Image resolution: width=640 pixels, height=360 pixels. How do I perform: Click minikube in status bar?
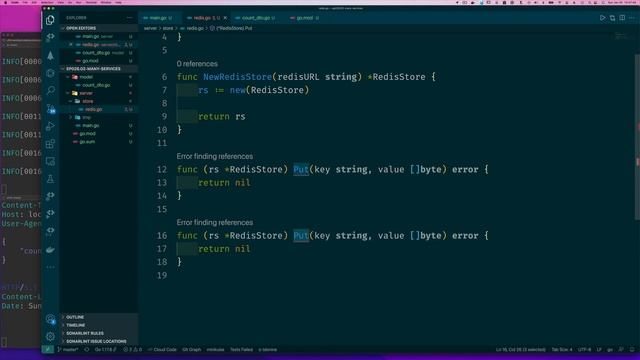pyautogui.click(x=215, y=350)
